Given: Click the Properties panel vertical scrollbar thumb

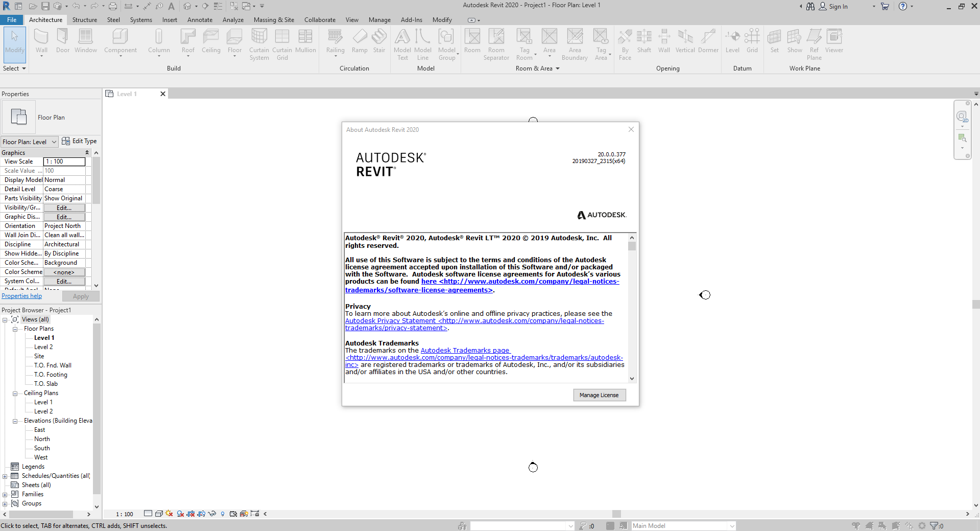Looking at the screenshot, I should point(96,181).
